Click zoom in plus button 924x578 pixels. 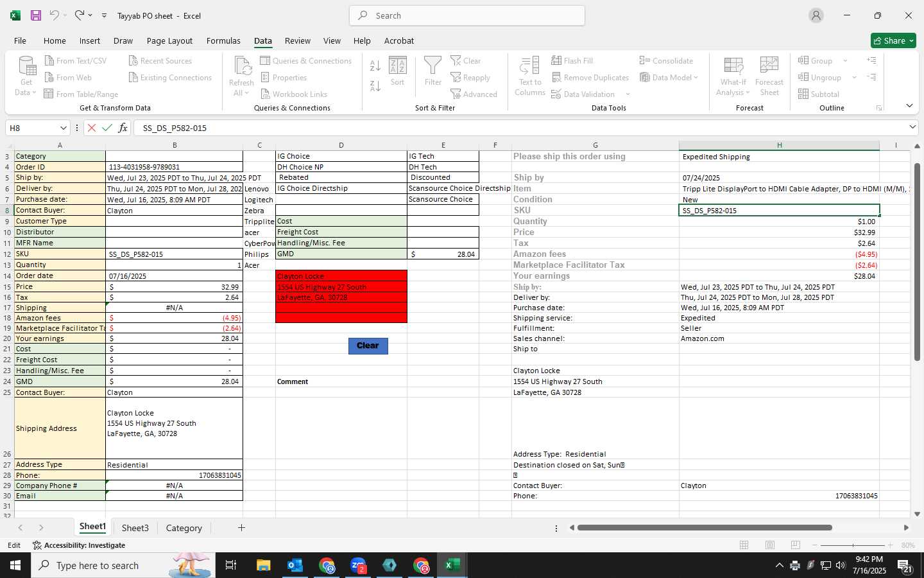click(x=890, y=545)
